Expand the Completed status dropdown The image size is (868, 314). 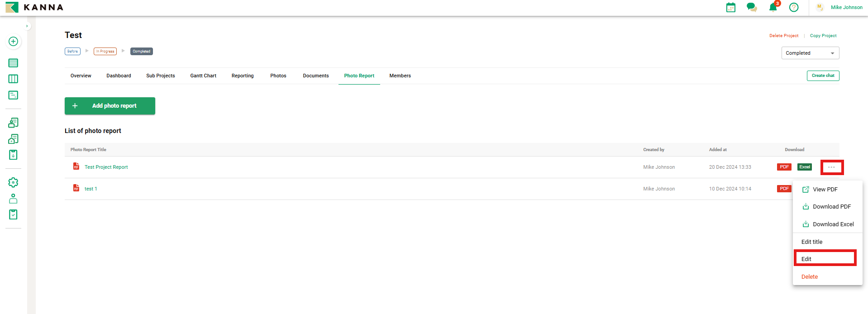[x=810, y=53]
